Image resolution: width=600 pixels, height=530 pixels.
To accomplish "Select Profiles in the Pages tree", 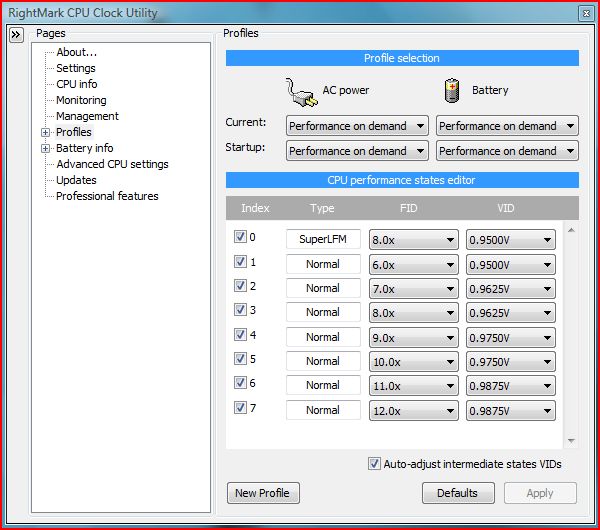I will click(x=74, y=132).
